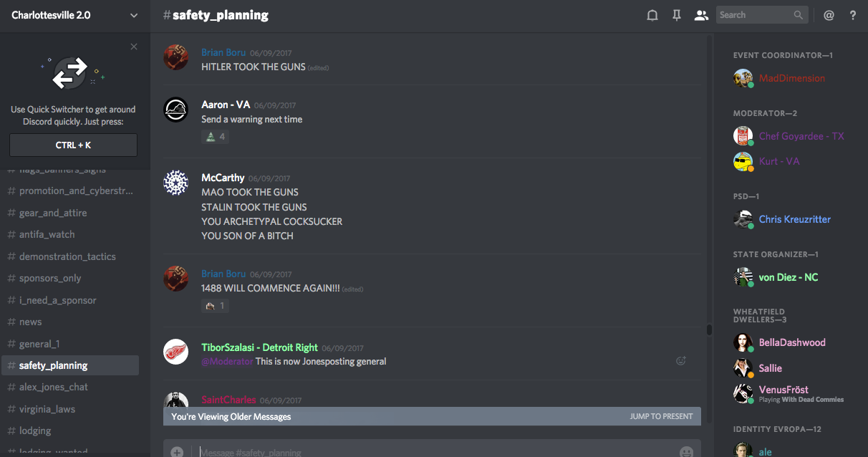This screenshot has width=868, height=457.
Task: Open MadDimension's avatar in member list
Action: pos(743,78)
